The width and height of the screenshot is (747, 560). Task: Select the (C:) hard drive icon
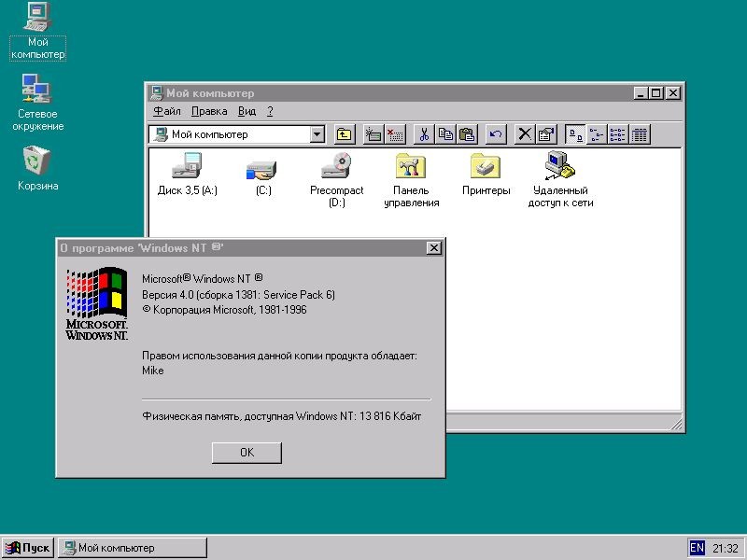263,177
